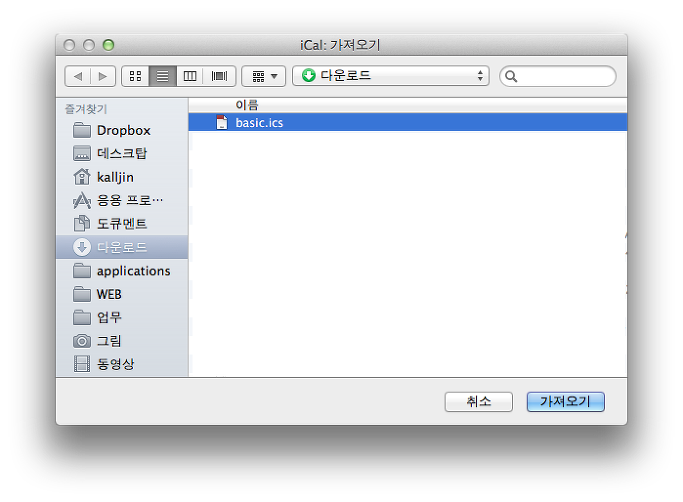Select 데스크탑 in sidebar
Screen dimensions: 683x502
pyautogui.click(x=122, y=153)
